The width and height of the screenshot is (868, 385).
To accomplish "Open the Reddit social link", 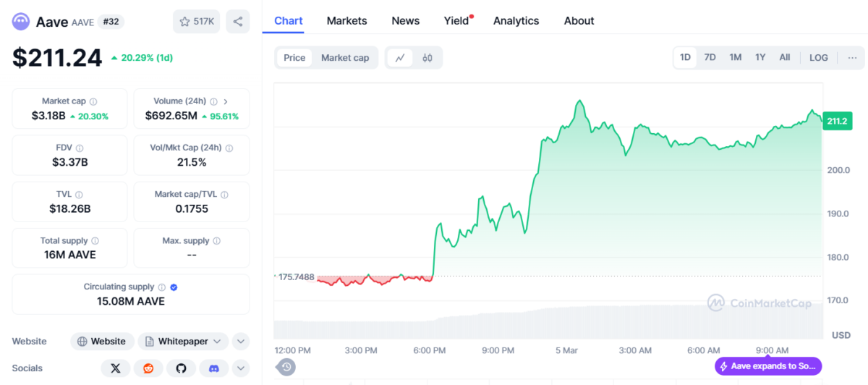I will coord(148,368).
